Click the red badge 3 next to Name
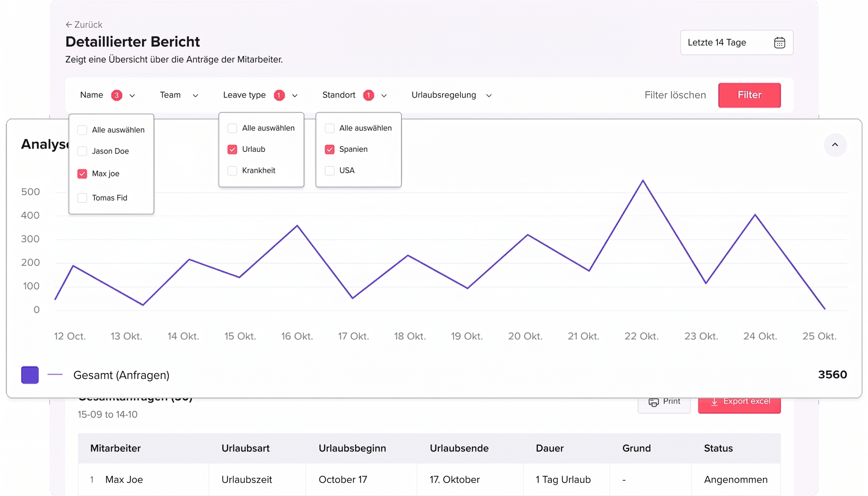 117,95
